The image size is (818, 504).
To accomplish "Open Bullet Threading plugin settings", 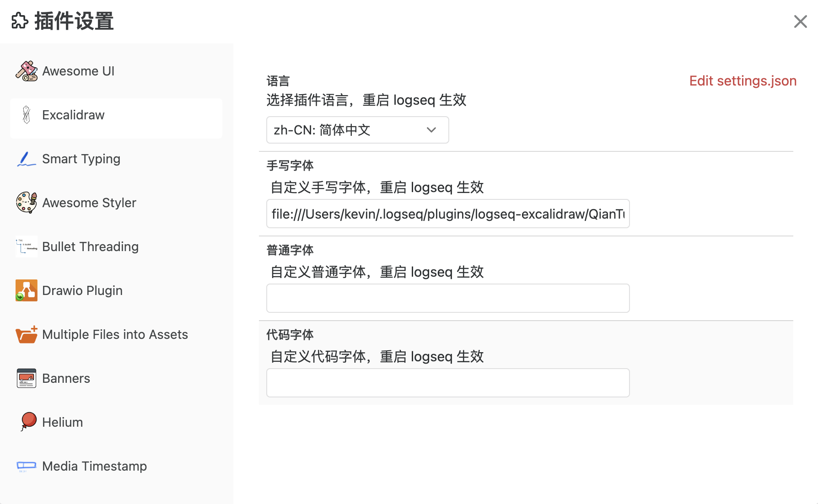I will click(90, 247).
